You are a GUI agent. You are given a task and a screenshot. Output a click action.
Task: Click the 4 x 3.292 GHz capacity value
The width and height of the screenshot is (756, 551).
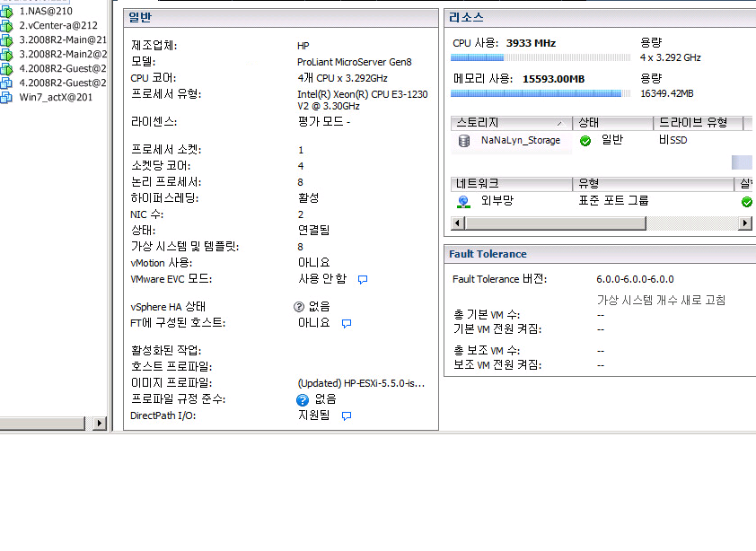tap(670, 57)
